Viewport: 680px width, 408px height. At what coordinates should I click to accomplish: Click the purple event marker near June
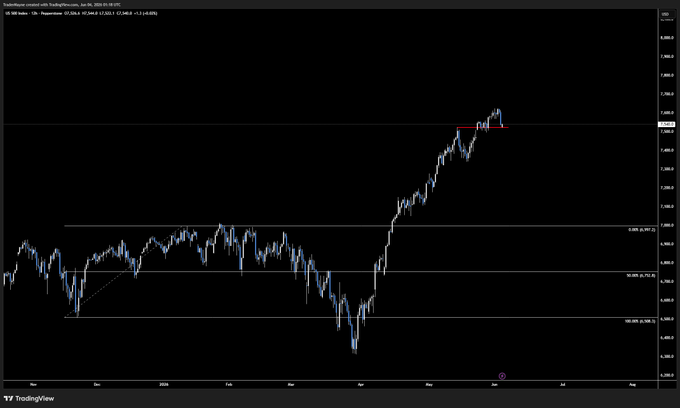click(502, 376)
